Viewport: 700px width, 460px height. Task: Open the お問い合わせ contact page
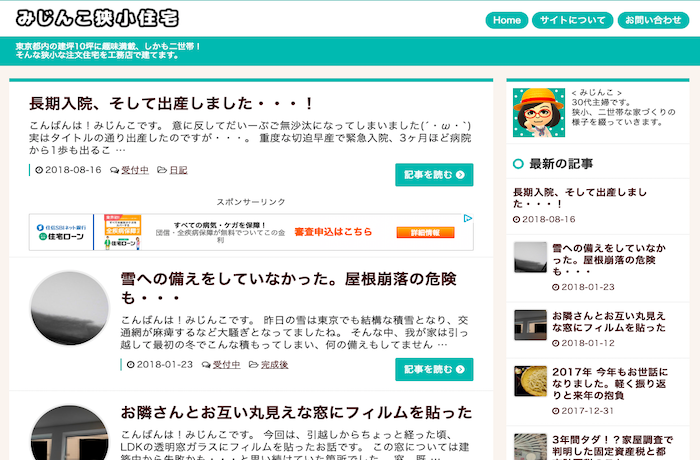[x=653, y=20]
